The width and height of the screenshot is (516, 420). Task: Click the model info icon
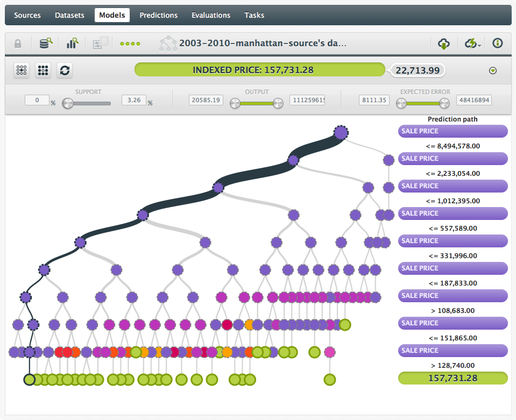498,44
